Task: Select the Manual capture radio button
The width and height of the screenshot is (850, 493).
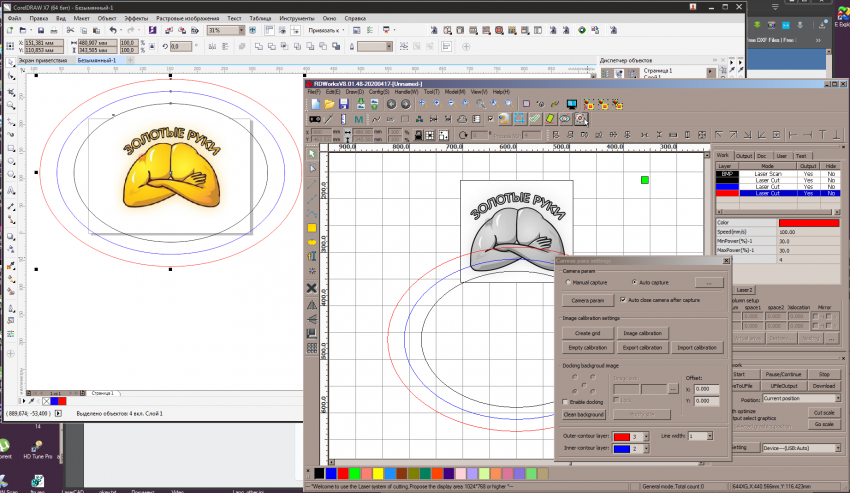Action: point(567,283)
